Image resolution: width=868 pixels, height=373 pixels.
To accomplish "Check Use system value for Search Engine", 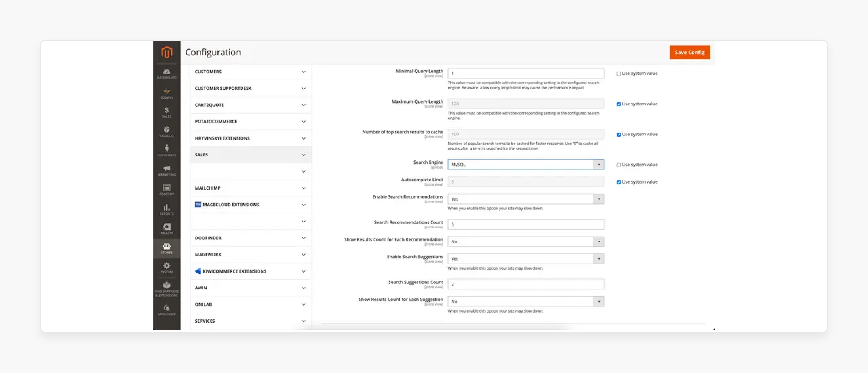I will click(619, 165).
